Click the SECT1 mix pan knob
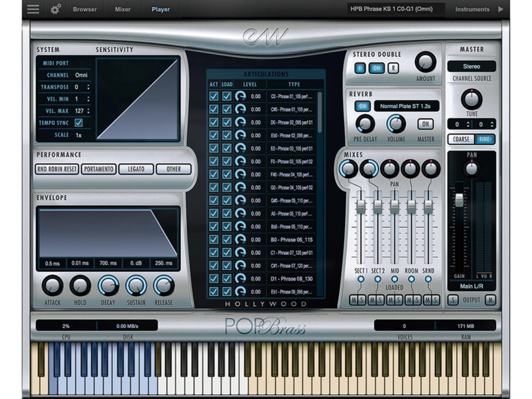 (x=348, y=168)
